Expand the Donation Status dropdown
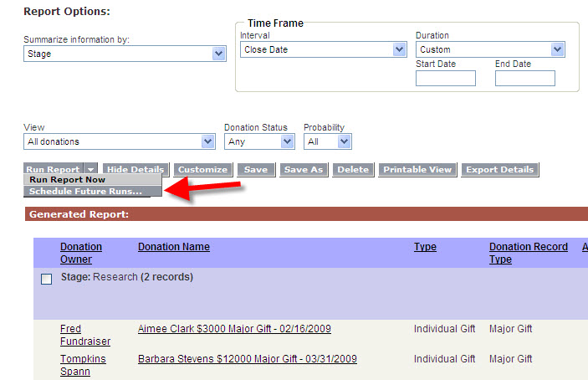Image resolution: width=588 pixels, height=380 pixels. click(288, 142)
